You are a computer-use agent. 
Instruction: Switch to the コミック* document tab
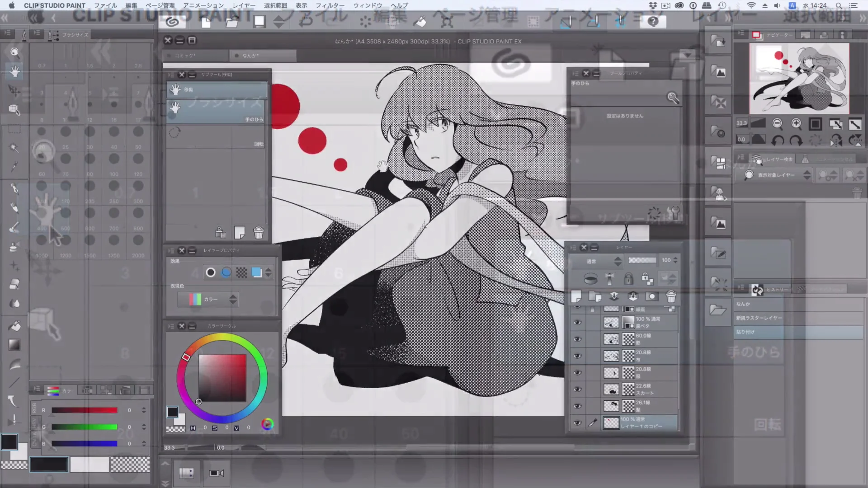195,56
